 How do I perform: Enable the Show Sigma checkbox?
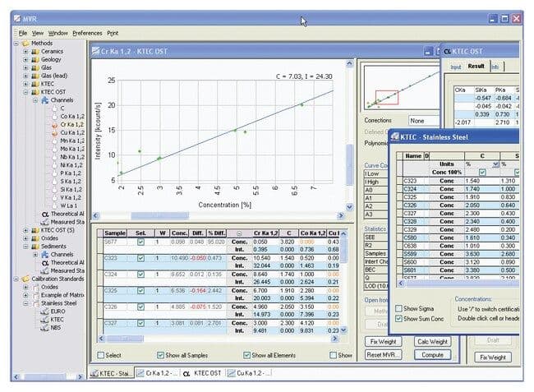tap(398, 308)
